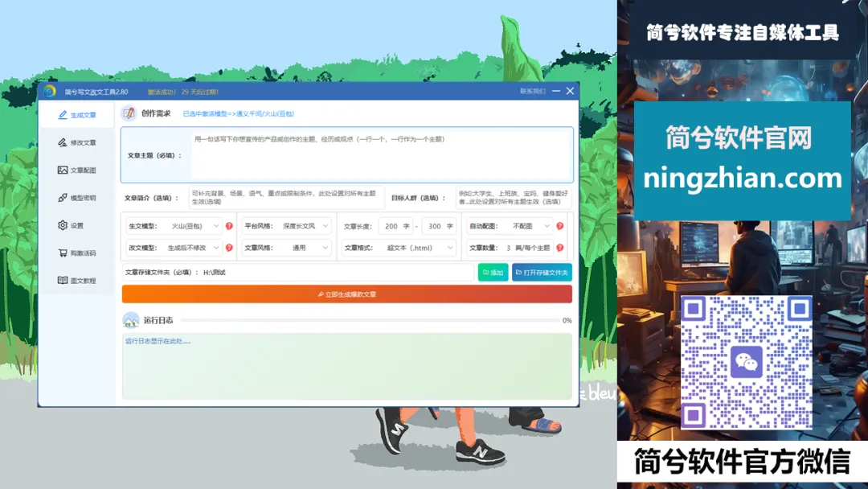Image resolution: width=868 pixels, height=489 pixels.
Task: Click the 创作需求 notepad icon
Action: 129,113
